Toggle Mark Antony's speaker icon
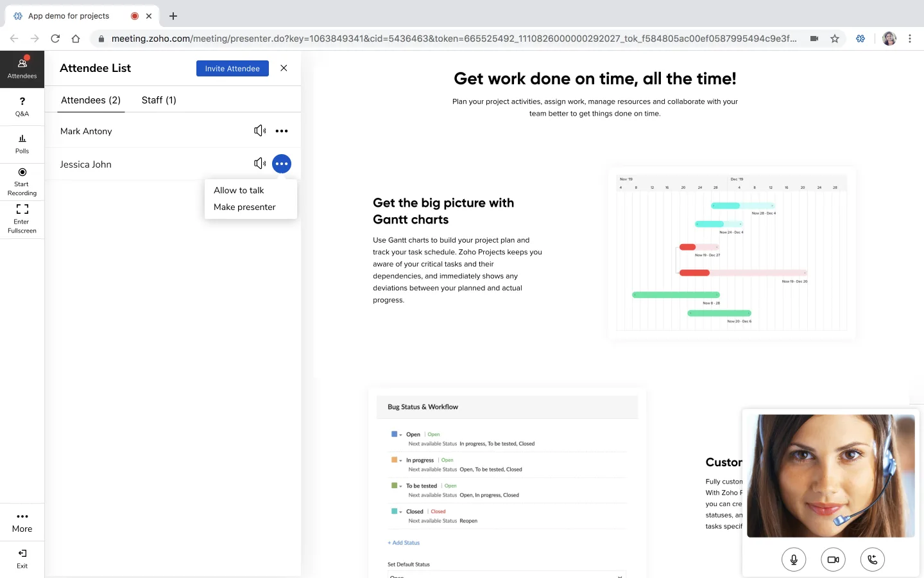Image resolution: width=924 pixels, height=578 pixels. pyautogui.click(x=260, y=131)
